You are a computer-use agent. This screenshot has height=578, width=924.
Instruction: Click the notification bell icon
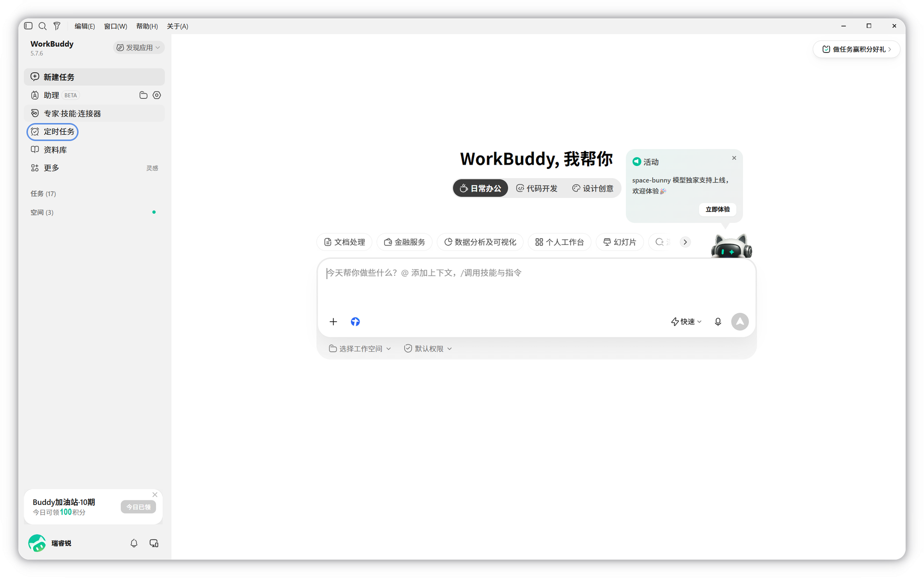coord(134,543)
